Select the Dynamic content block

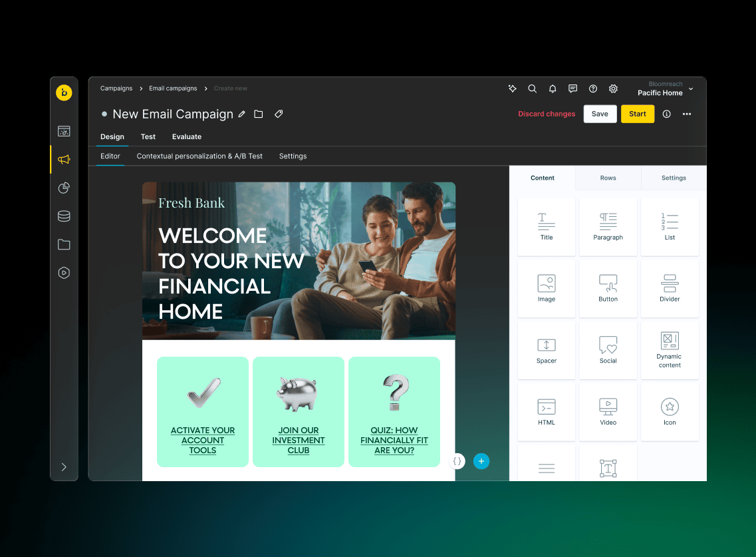(x=670, y=350)
